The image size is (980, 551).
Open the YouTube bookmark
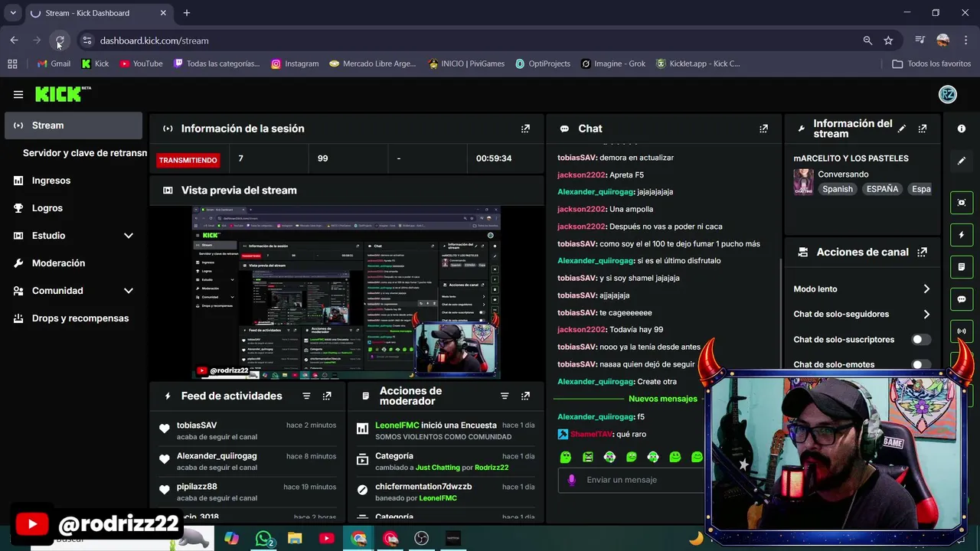pyautogui.click(x=141, y=64)
